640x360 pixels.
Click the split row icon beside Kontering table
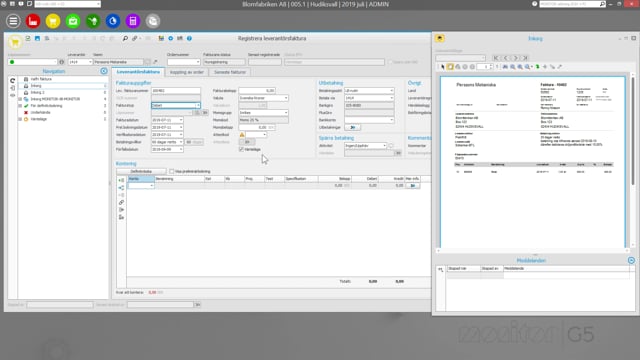click(121, 188)
